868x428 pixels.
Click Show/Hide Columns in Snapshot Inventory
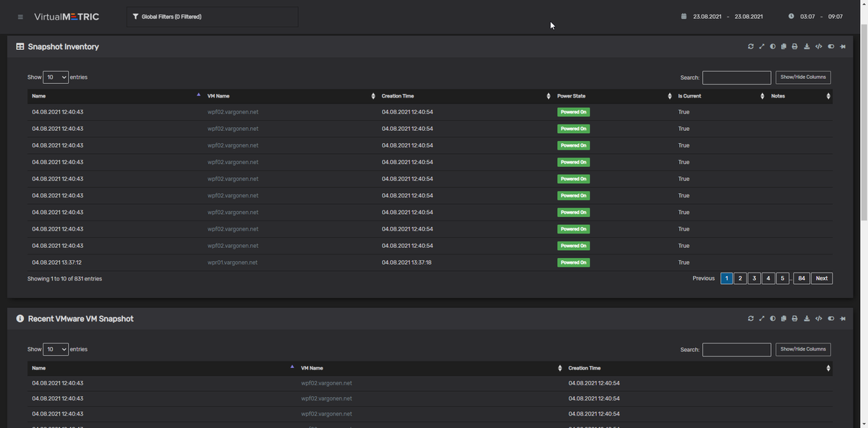803,77
